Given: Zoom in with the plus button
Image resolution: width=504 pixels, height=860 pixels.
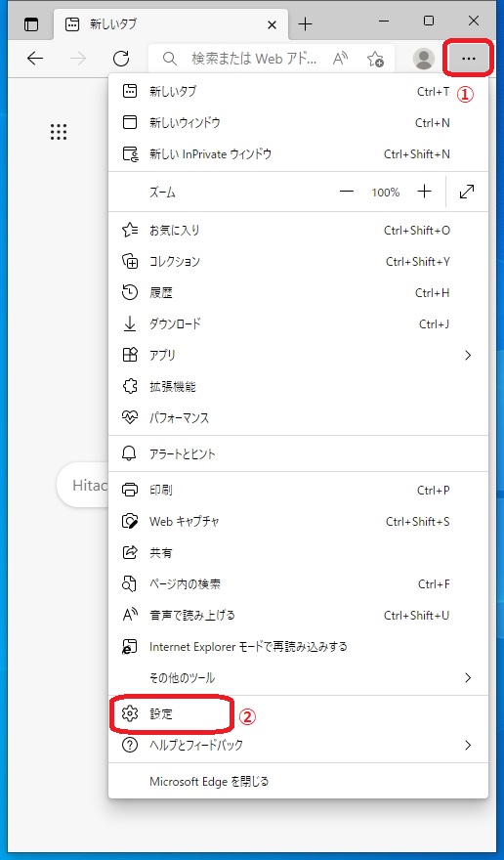Looking at the screenshot, I should click(425, 192).
